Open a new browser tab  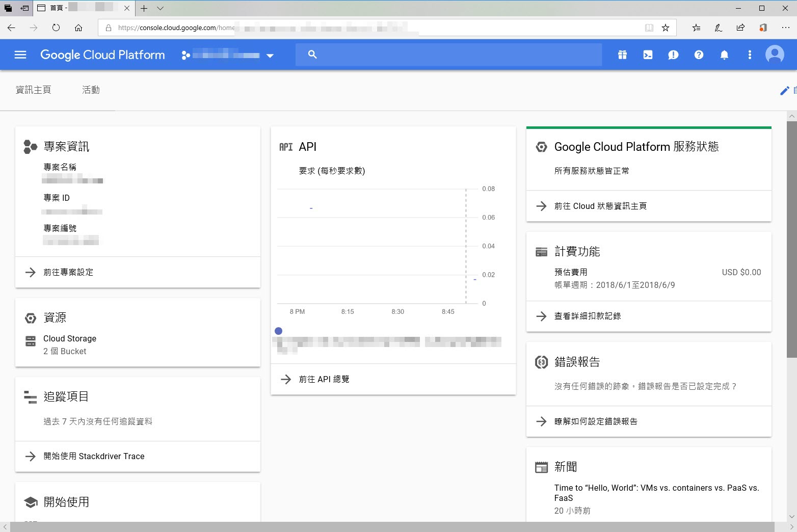pyautogui.click(x=144, y=8)
